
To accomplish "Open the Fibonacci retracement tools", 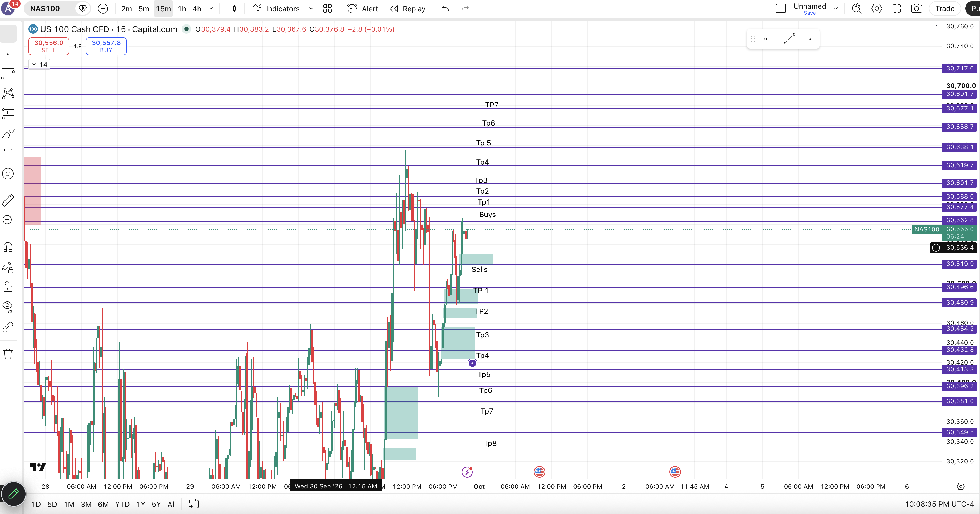I will pyautogui.click(x=8, y=74).
